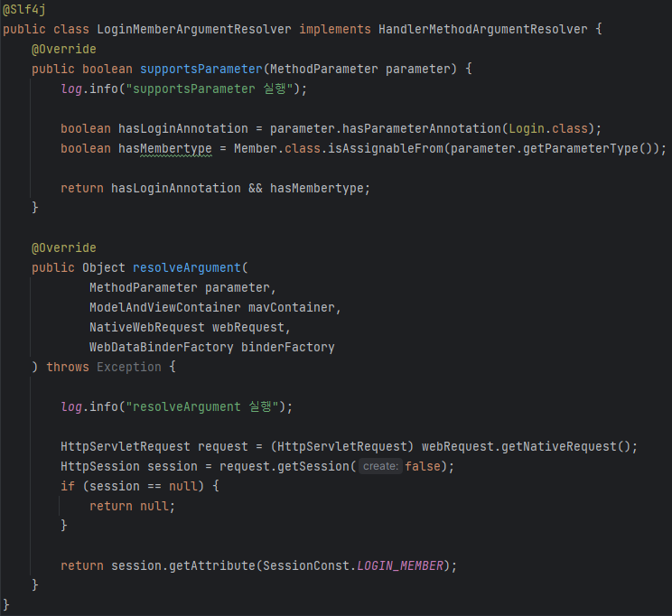Screen dimensions: 672x616
Task: Click ModelAndViewContainer mavContainer parameter
Action: pyautogui.click(x=212, y=307)
